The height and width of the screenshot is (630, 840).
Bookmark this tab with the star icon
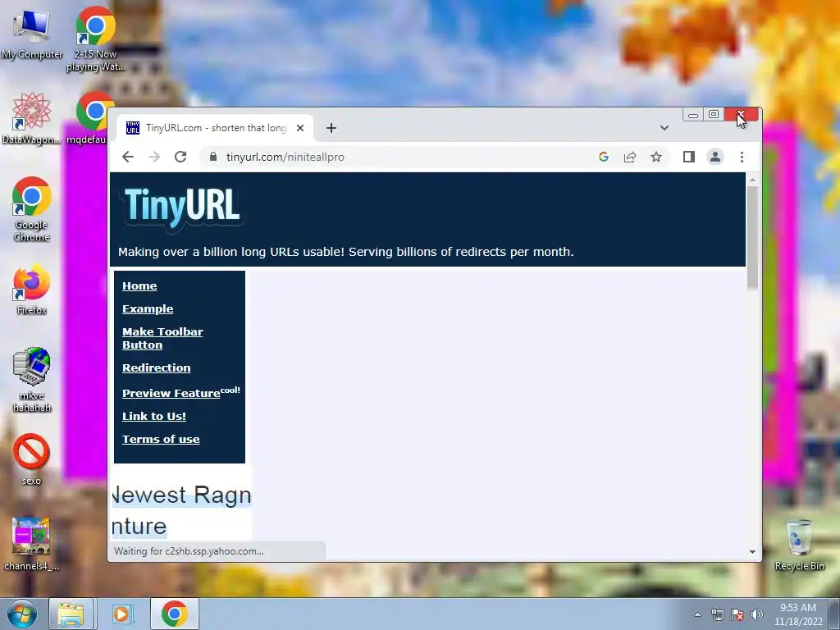click(x=656, y=157)
